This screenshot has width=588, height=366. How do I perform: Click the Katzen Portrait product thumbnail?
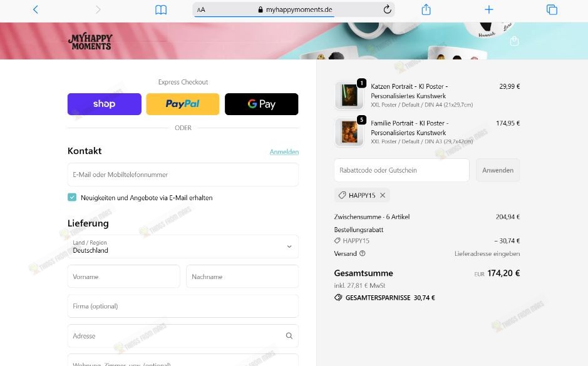(x=349, y=94)
